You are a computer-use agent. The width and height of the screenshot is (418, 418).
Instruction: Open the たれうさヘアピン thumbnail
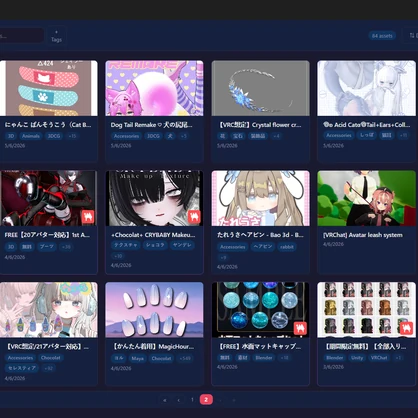pos(260,198)
